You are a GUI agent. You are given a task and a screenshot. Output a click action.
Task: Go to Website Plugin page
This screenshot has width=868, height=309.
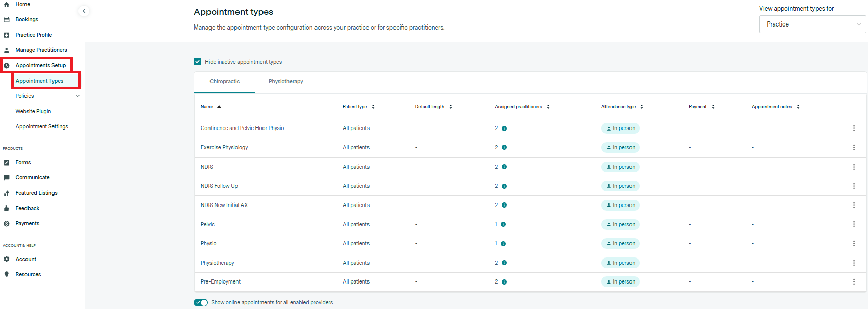(33, 111)
